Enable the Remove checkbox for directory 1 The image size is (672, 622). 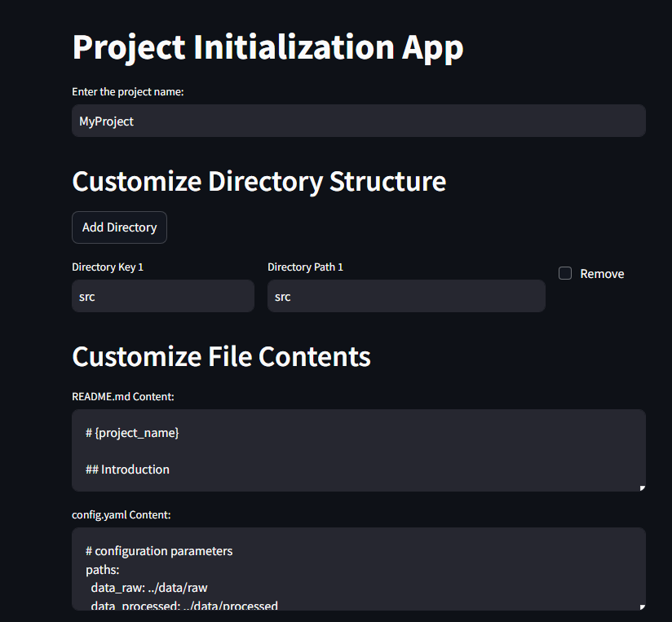tap(565, 273)
